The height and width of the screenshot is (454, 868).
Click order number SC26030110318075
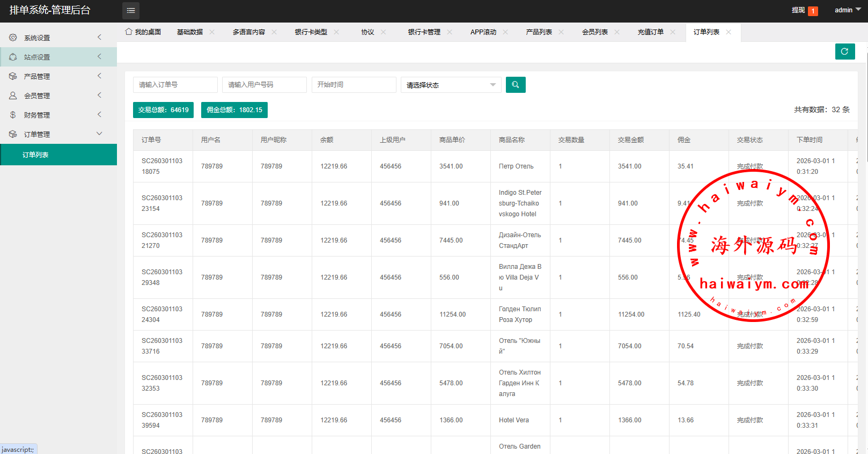click(x=162, y=166)
